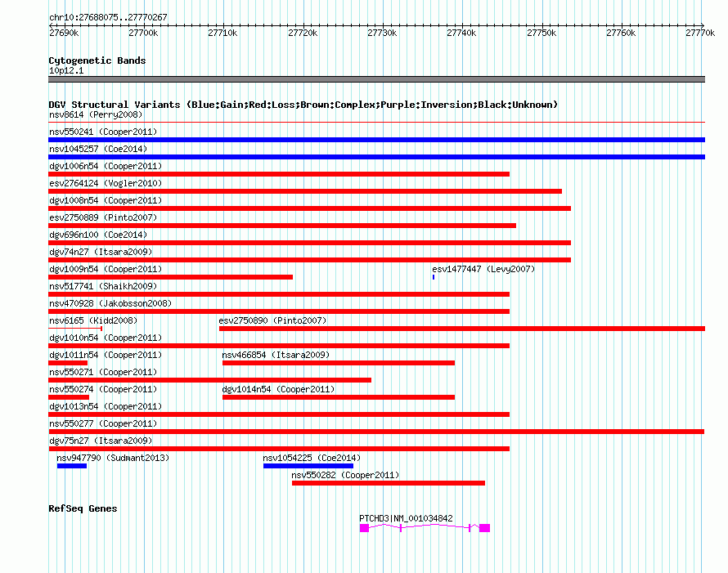Select the dgv1014n54 red loss bar
Screen dimensions: 728x573
coord(339,397)
